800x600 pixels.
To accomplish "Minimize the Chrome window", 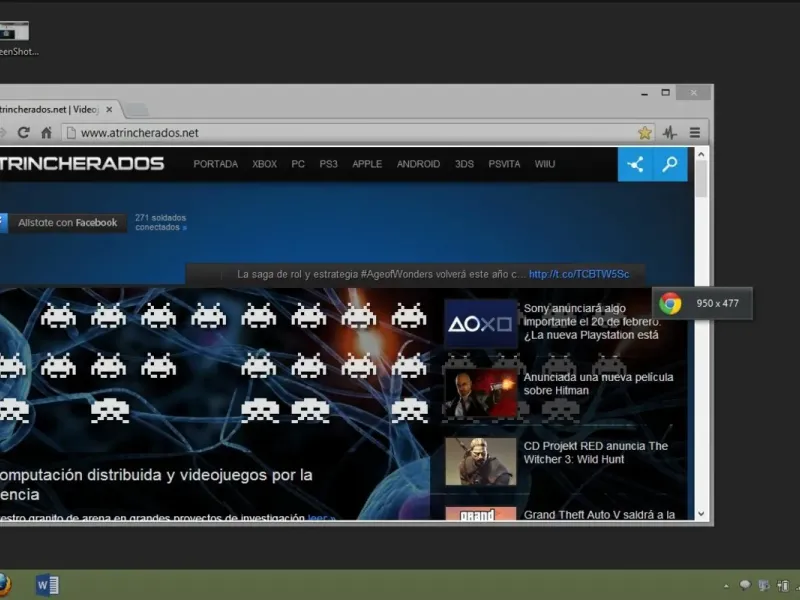I will (x=644, y=93).
